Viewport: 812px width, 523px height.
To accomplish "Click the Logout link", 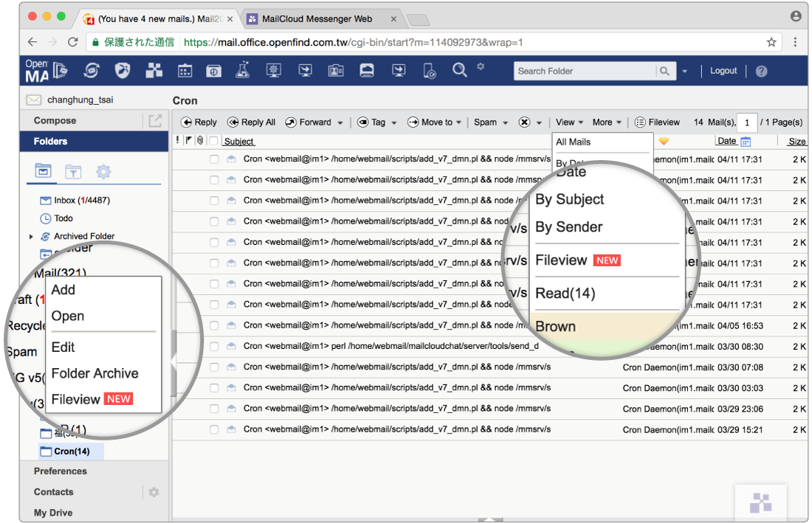I will [723, 71].
